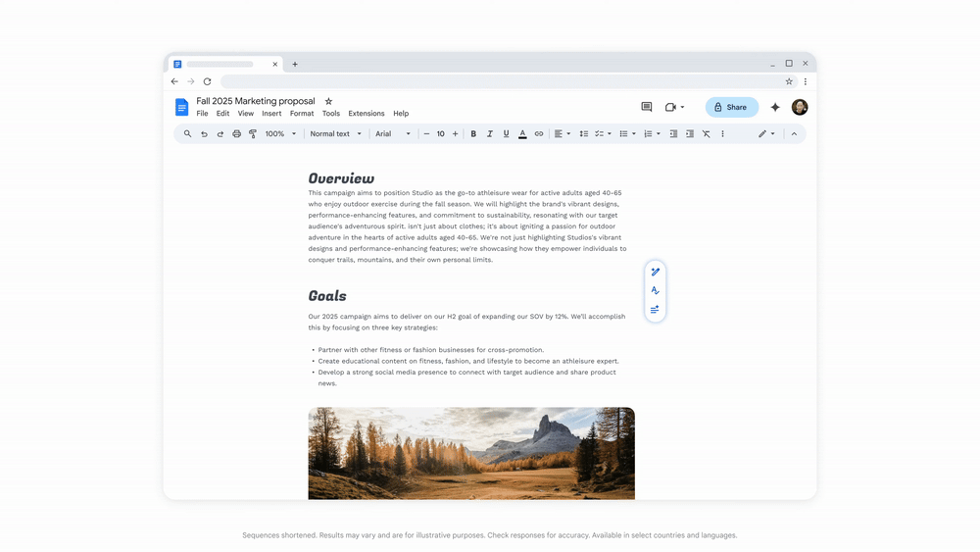The width and height of the screenshot is (980, 552).
Task: Activate the paint format tool
Action: point(253,133)
